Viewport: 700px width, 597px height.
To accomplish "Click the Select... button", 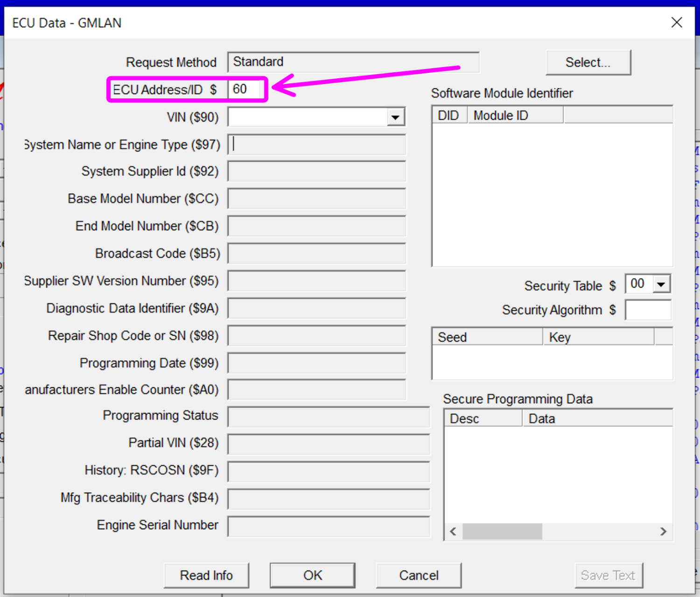I will 588,62.
